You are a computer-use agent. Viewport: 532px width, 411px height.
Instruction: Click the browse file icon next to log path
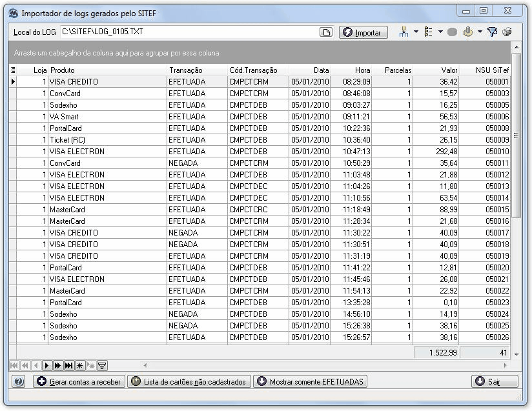tap(326, 32)
